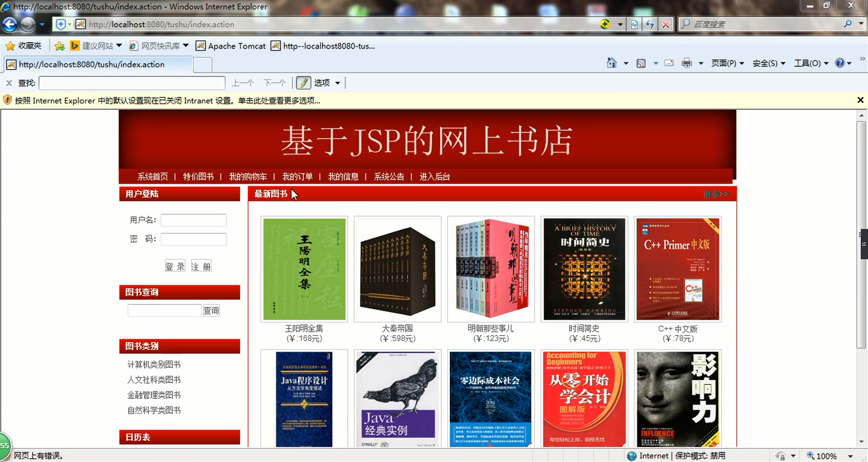Open 王阳明全集 book cover
The image size is (868, 462).
pos(304,269)
